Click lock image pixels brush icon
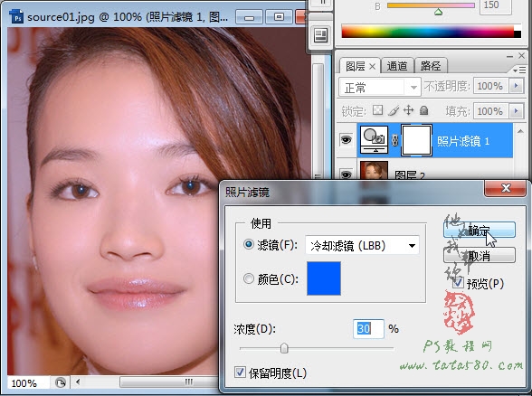 pyautogui.click(x=394, y=110)
